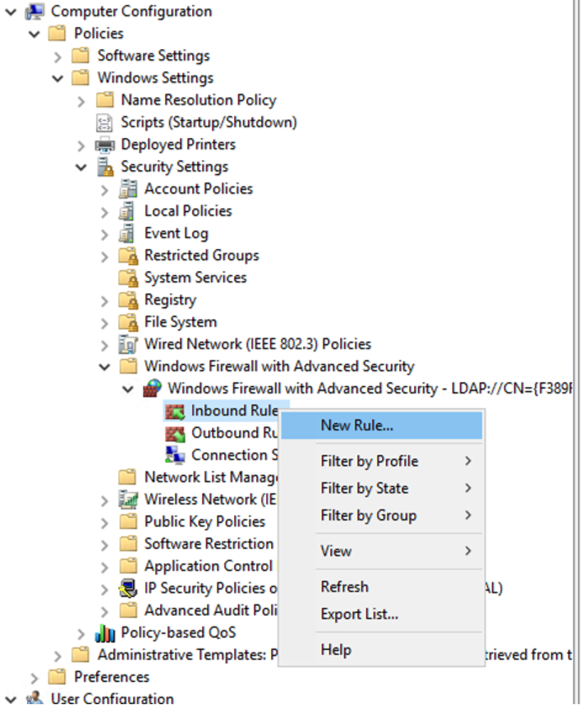Expand the Account Policies node
Screen dimensions: 588x705
[104, 189]
